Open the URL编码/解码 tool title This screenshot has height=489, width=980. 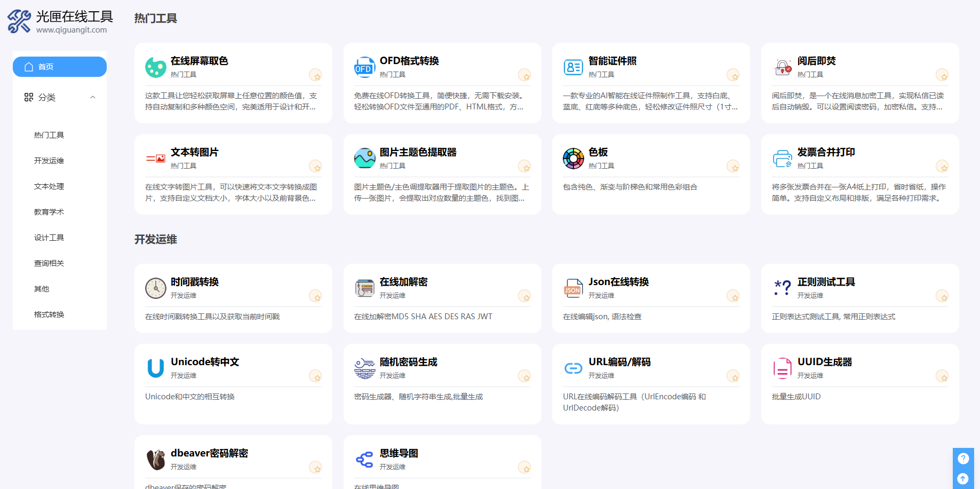pyautogui.click(x=619, y=362)
